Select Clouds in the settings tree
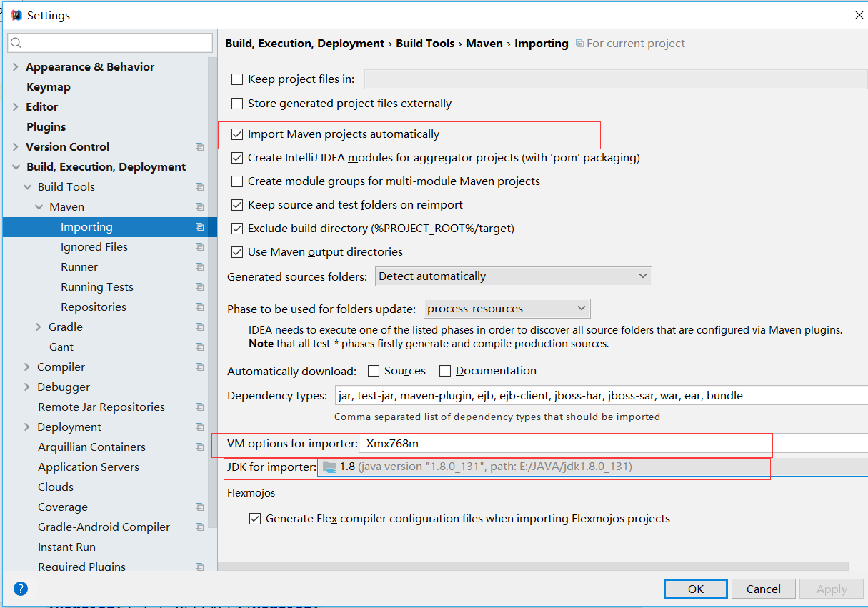This screenshot has width=868, height=608. pos(56,487)
